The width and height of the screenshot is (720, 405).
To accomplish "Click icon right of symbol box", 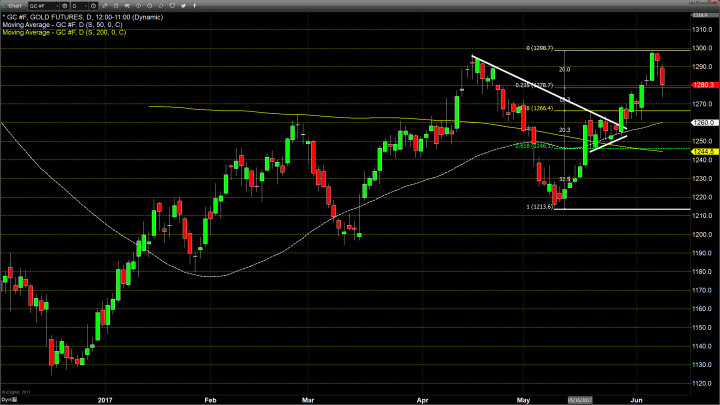I will 65,6.
